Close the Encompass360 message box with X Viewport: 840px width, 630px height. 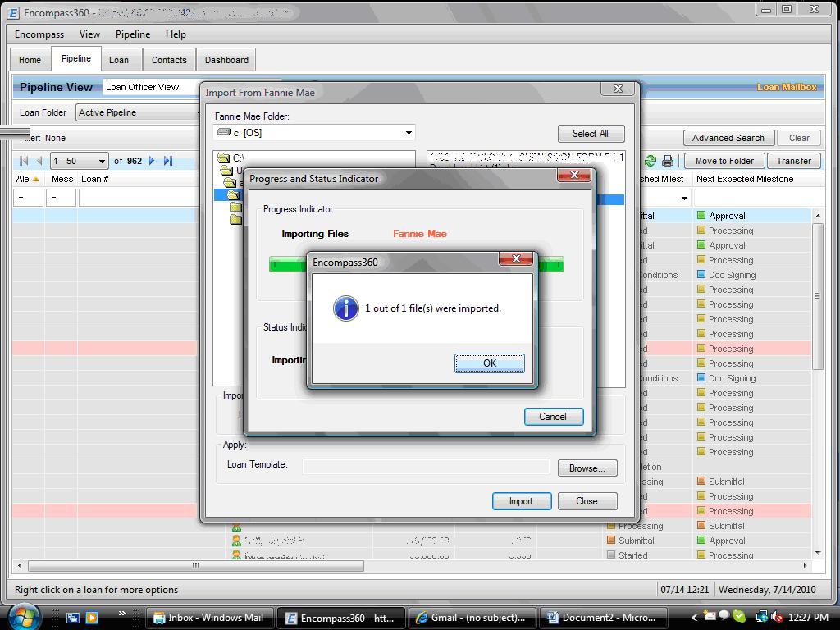point(516,258)
